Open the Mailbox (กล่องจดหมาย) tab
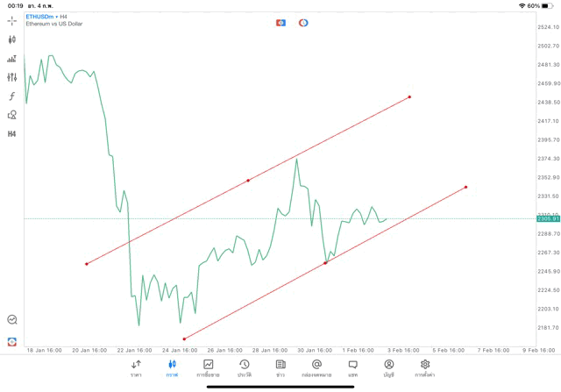561x392 pixels. [316, 368]
